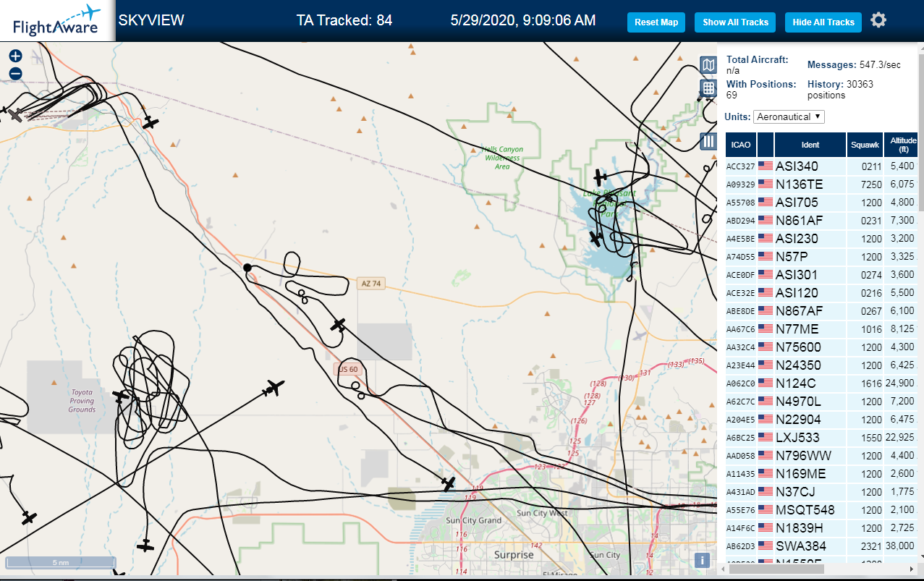Select N796WW aircraft row
The height and width of the screenshot is (581, 924).
(821, 456)
